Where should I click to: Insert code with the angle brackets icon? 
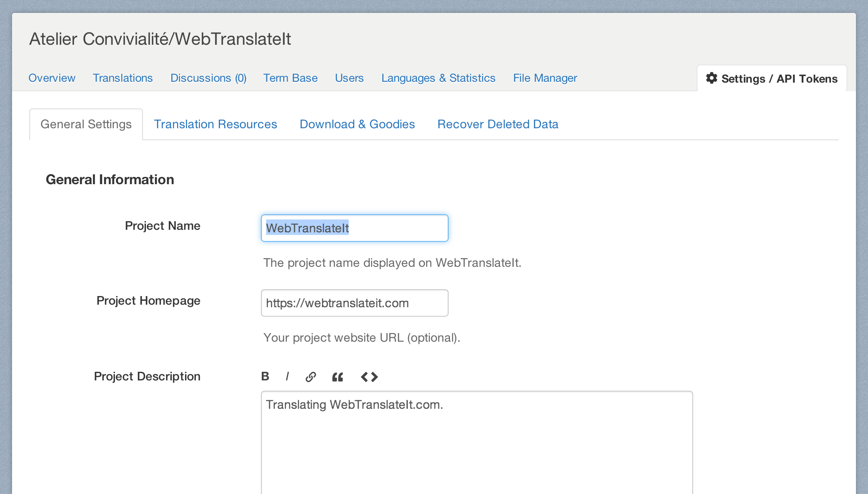pos(369,377)
